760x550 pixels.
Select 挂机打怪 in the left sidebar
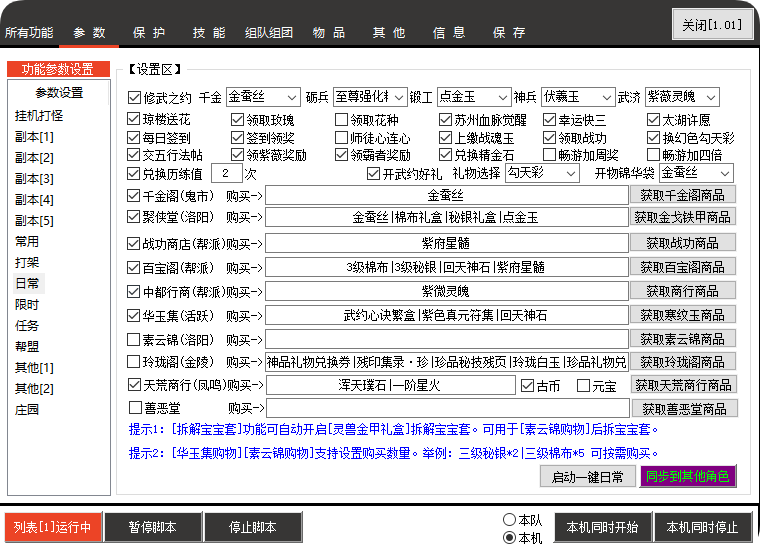pos(40,115)
